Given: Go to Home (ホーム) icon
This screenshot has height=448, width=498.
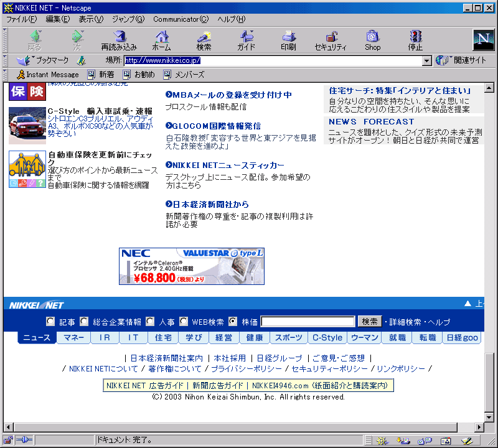Looking at the screenshot, I should coord(162,40).
